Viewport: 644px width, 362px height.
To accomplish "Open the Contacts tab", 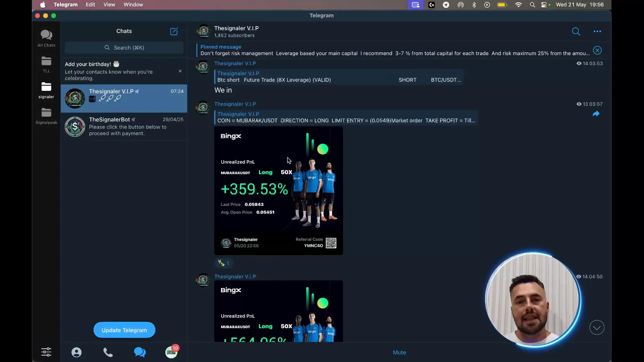I will point(76,352).
